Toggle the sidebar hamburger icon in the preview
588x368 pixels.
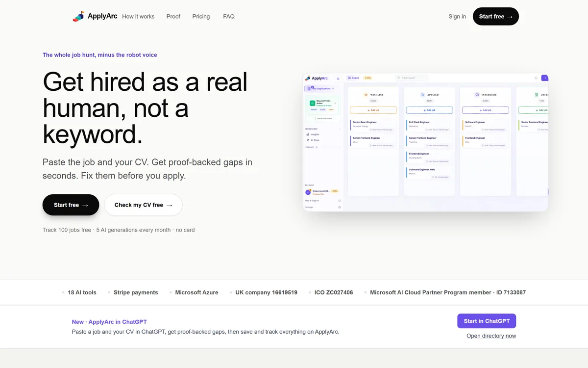[338, 79]
